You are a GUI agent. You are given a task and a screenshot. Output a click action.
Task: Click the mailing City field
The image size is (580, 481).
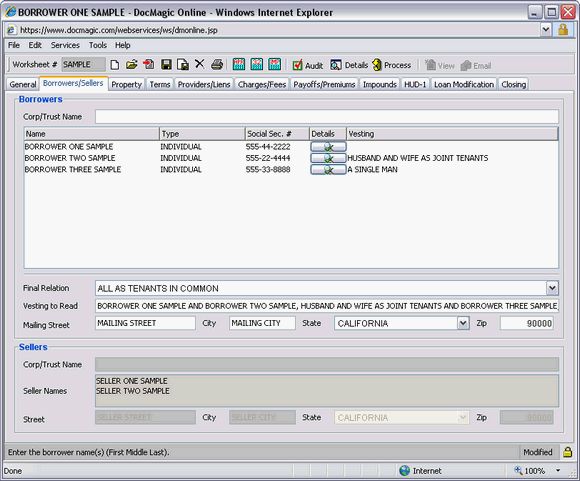[x=262, y=323]
